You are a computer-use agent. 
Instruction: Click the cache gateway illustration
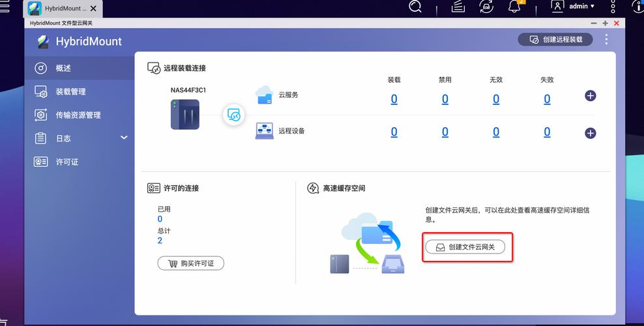[368, 243]
